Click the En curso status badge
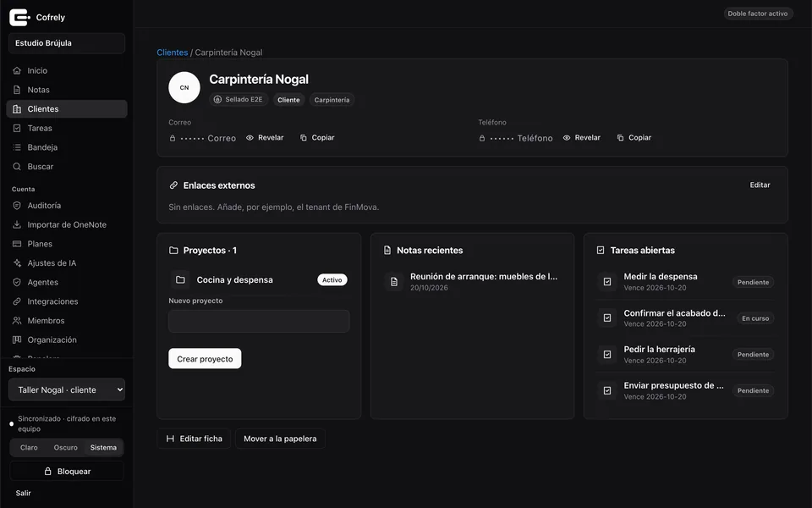 [x=755, y=318]
